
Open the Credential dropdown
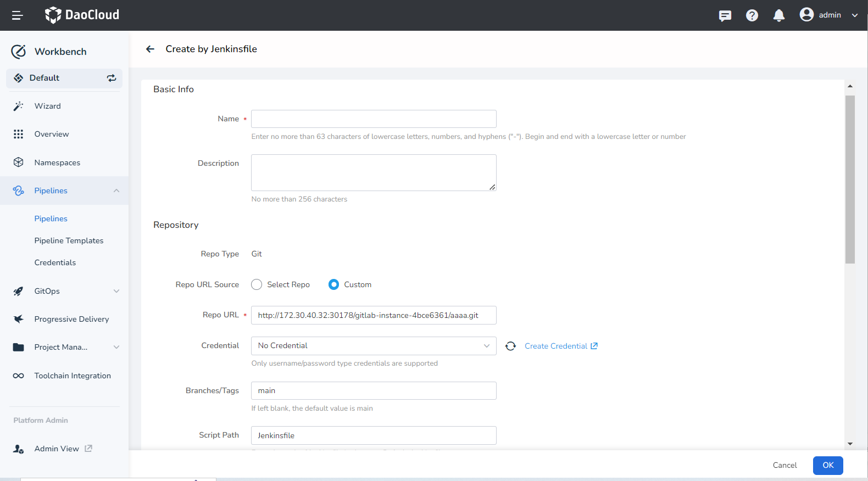click(374, 346)
